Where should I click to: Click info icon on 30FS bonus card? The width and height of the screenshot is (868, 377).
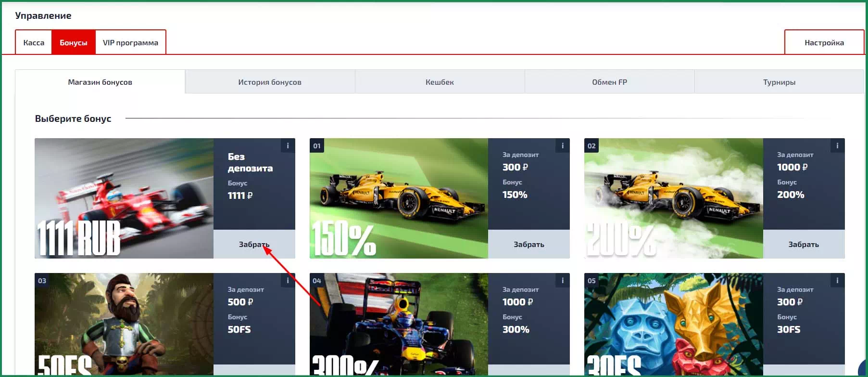[x=837, y=281]
